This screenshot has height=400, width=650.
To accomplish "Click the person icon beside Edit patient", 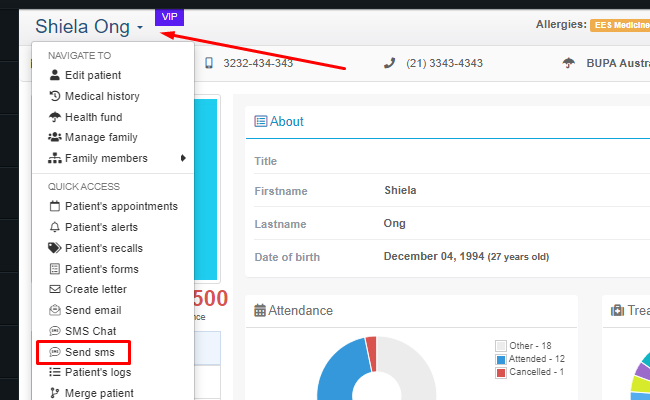I will tap(55, 75).
